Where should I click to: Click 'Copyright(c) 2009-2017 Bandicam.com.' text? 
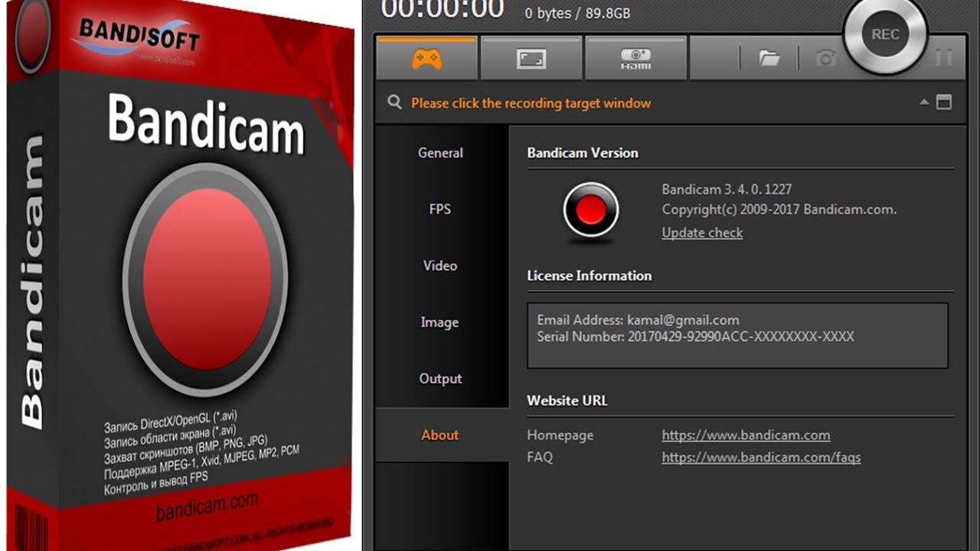pos(779,210)
